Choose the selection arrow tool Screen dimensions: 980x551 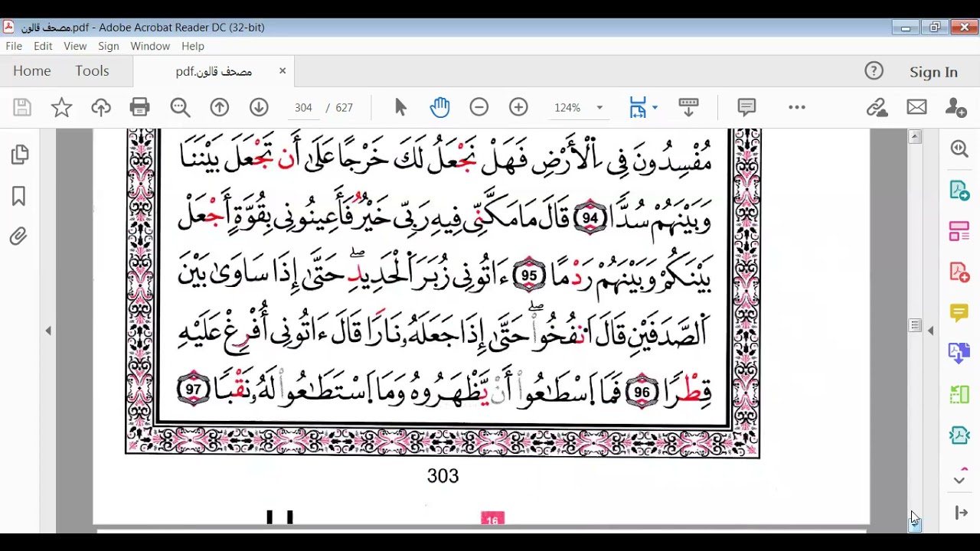pos(400,107)
